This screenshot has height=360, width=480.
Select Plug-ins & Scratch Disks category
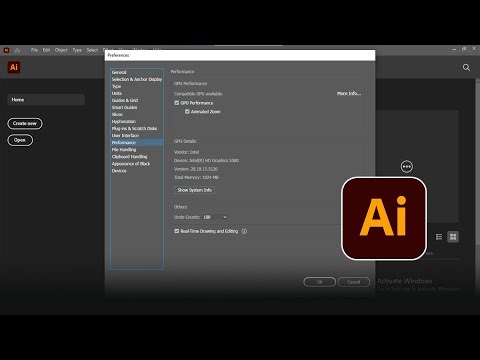pyautogui.click(x=137, y=128)
